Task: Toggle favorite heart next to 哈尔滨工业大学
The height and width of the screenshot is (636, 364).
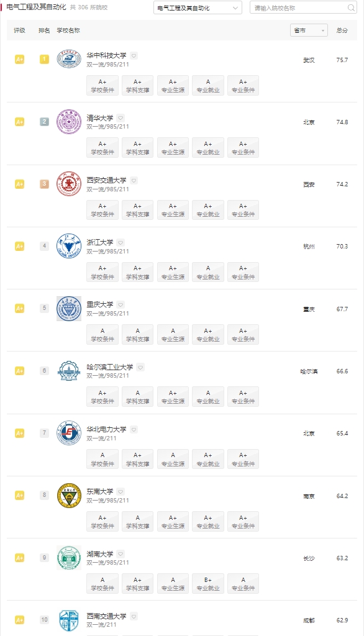Action: 140,367
